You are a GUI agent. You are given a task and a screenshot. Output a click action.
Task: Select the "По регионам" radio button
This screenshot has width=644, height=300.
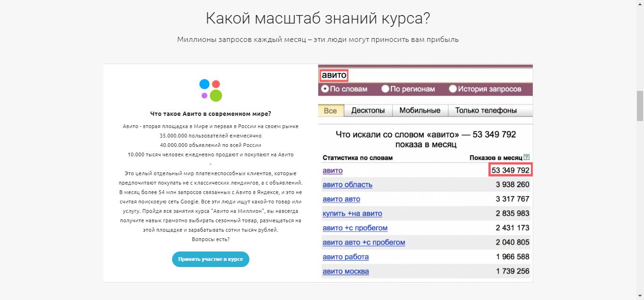(x=386, y=89)
